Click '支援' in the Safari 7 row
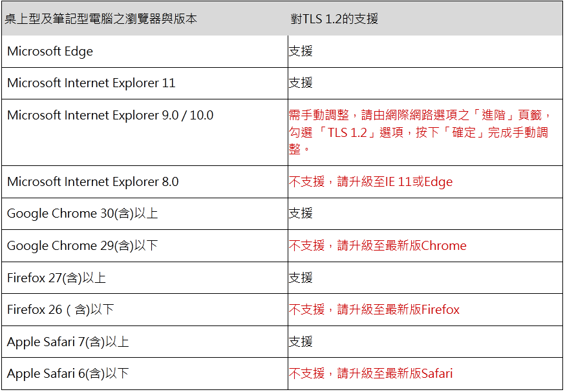 click(x=301, y=341)
